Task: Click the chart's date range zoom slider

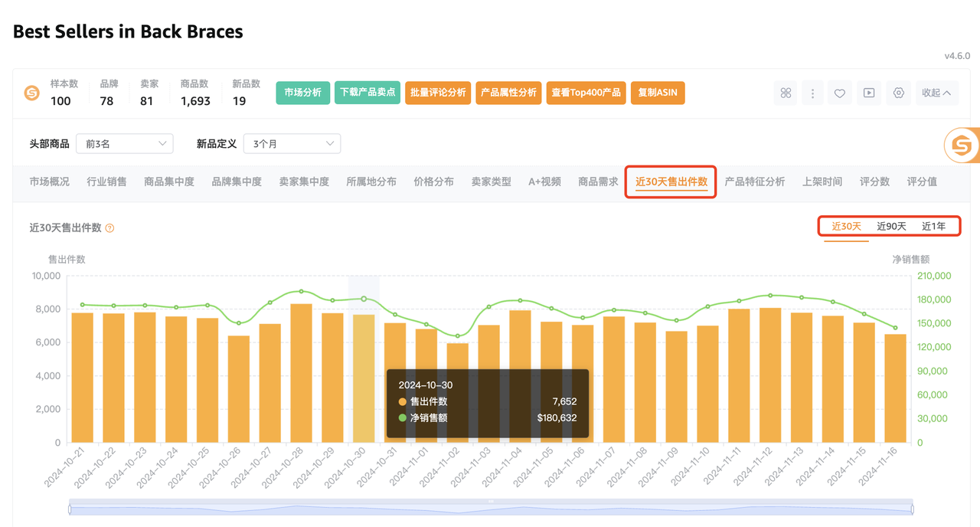Action: [491, 508]
